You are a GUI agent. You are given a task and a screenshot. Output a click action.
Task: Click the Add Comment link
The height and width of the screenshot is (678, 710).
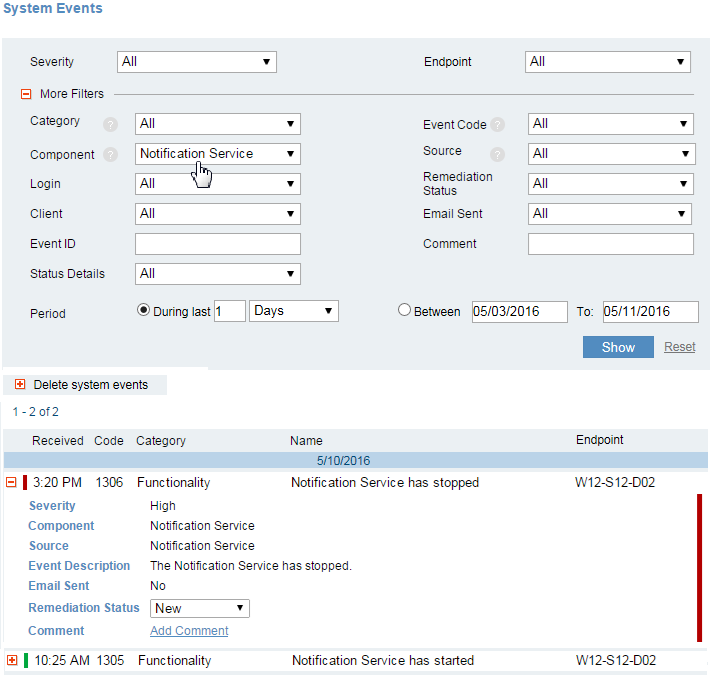click(x=189, y=631)
